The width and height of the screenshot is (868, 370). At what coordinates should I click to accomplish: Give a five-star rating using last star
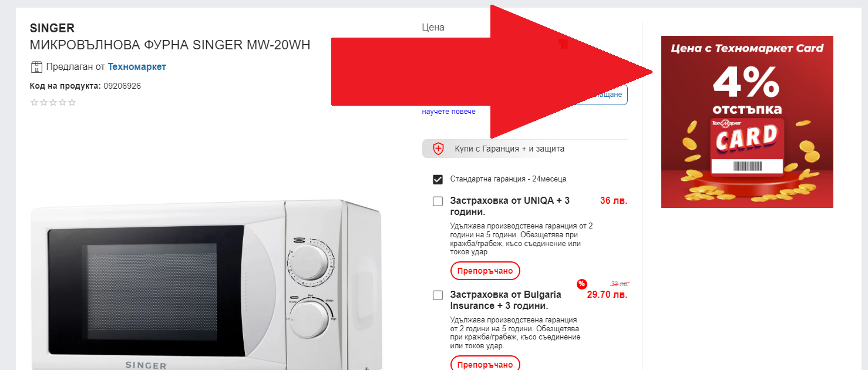coord(72,103)
